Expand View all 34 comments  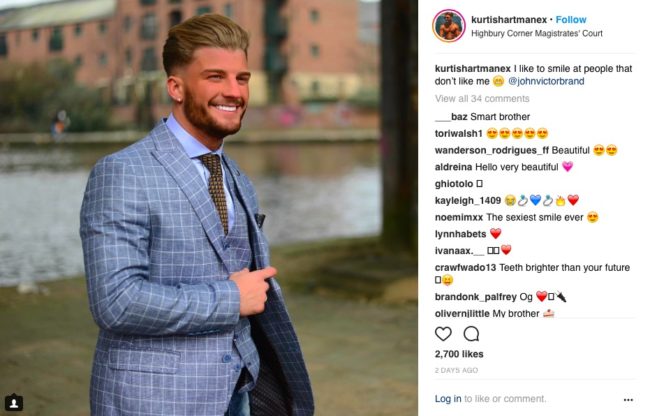click(482, 99)
